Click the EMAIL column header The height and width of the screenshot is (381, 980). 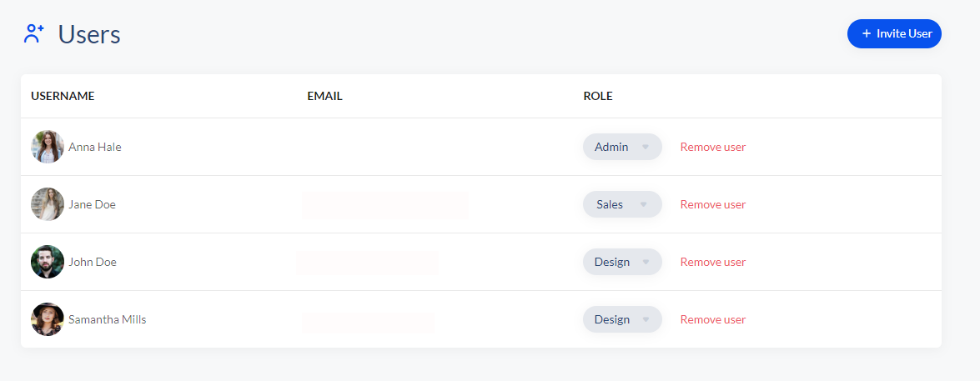[324, 96]
